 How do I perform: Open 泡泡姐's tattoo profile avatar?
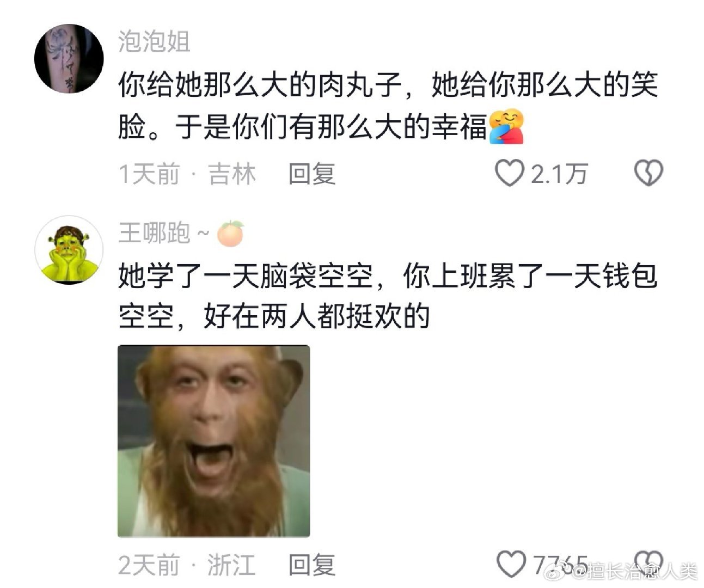coord(69,58)
